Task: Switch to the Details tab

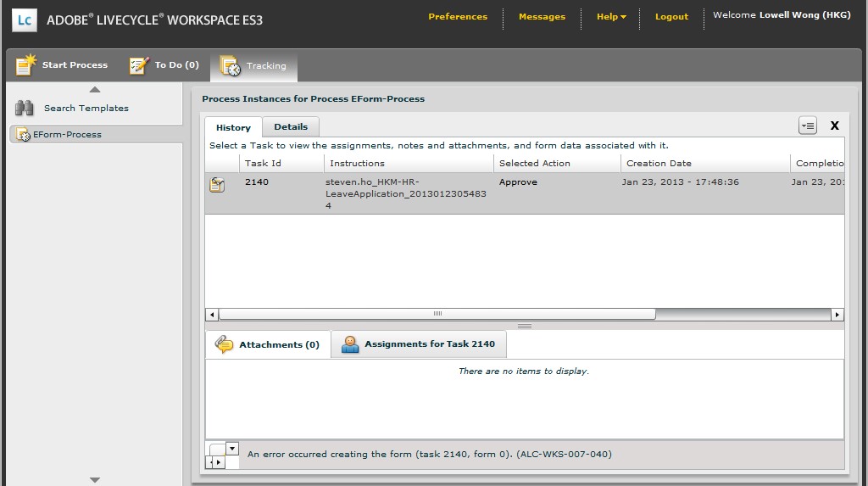Action: click(291, 127)
